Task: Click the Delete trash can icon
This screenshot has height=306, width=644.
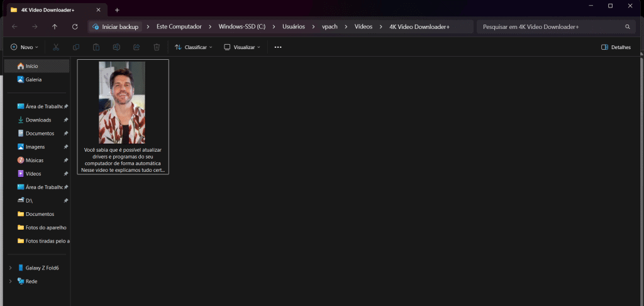Action: (157, 47)
